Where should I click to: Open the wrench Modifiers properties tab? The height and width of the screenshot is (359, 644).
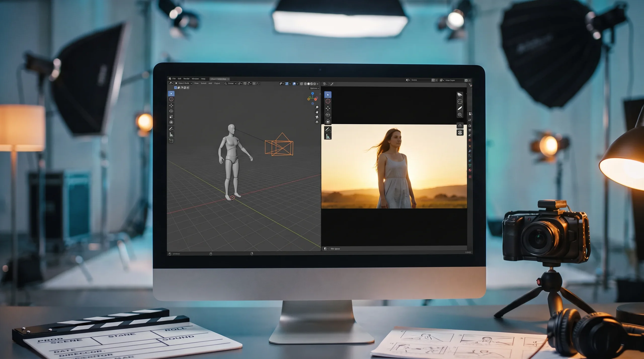point(470,151)
